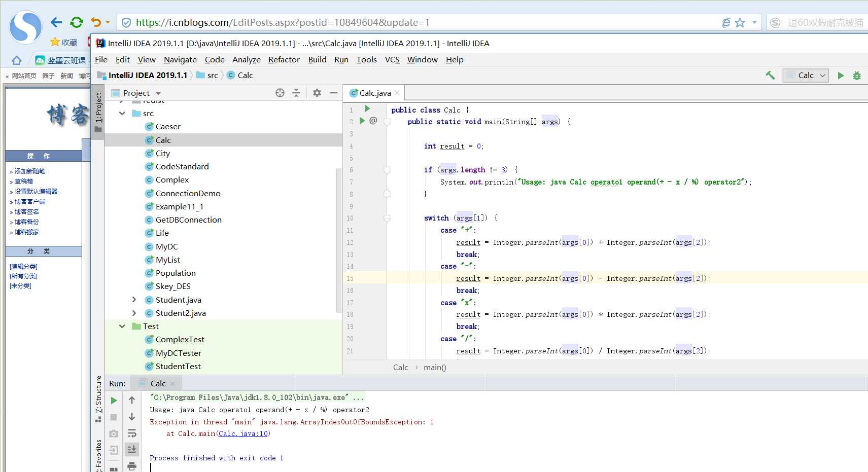
Task: Open Project panel settings gear
Action: [x=317, y=93]
